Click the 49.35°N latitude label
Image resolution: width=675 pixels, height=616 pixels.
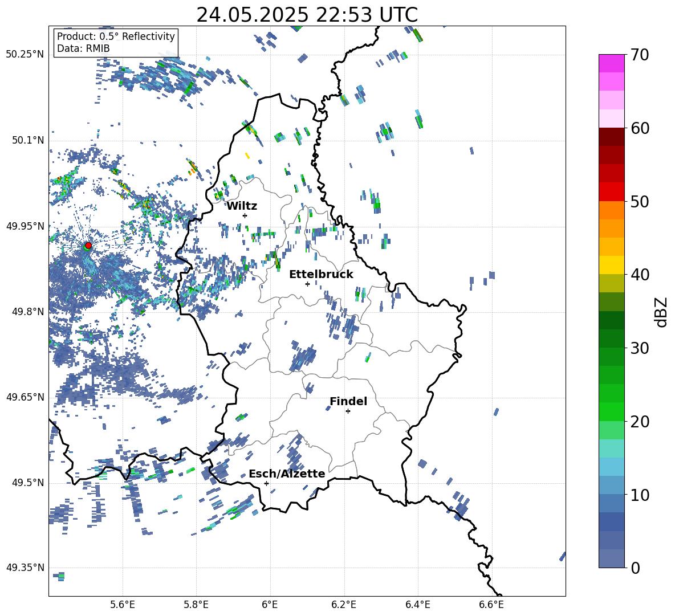click(x=25, y=568)
